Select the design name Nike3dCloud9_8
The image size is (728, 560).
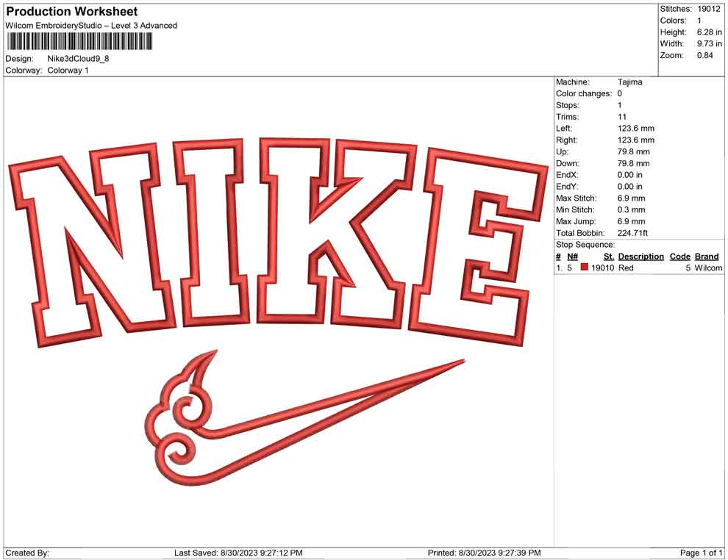[x=78, y=59]
